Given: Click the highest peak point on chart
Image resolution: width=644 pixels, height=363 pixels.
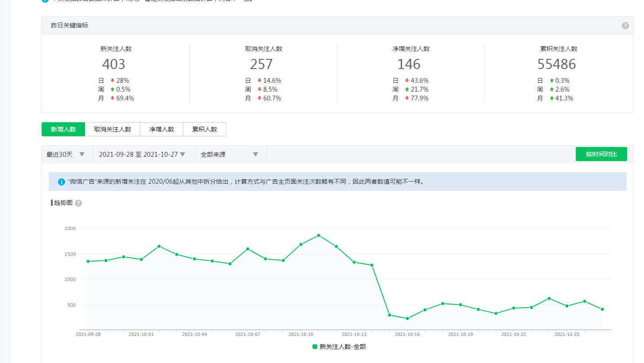Looking at the screenshot, I should pyautogui.click(x=318, y=236).
